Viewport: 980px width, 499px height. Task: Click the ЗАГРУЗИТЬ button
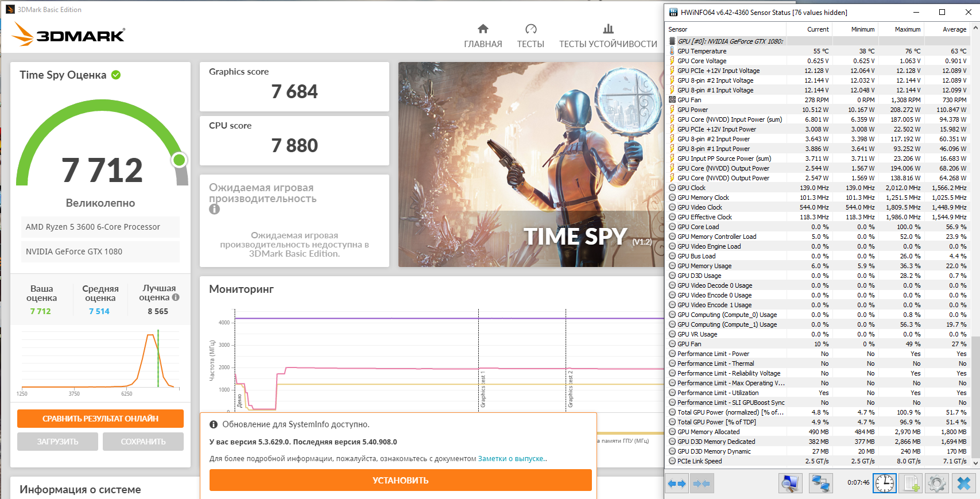57,442
